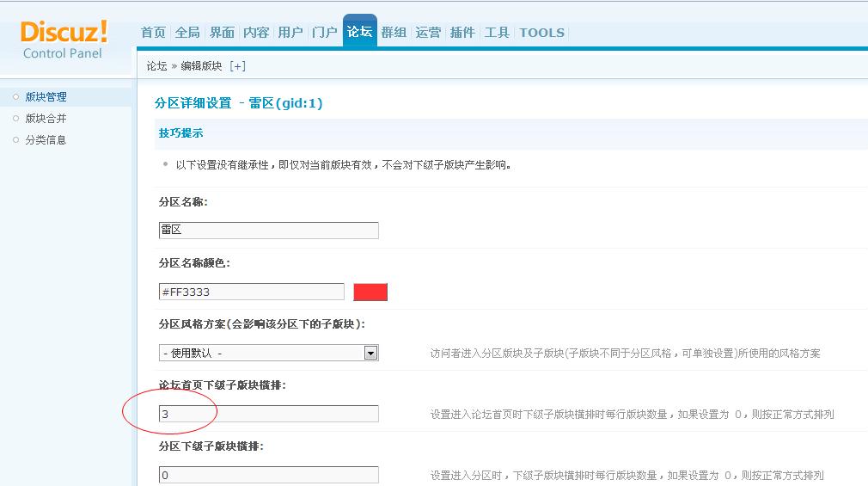Open the TOOLS tab
Screen dimensions: 868x486
pyautogui.click(x=542, y=33)
